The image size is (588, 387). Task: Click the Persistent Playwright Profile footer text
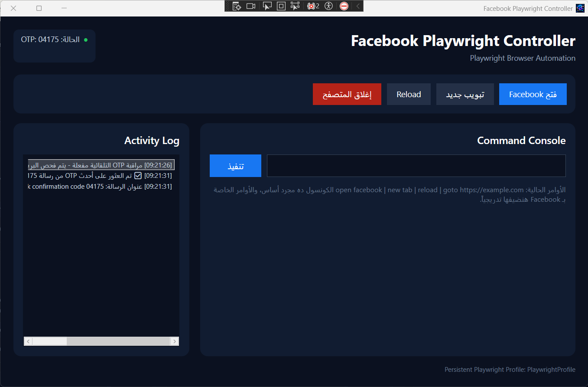pos(510,370)
